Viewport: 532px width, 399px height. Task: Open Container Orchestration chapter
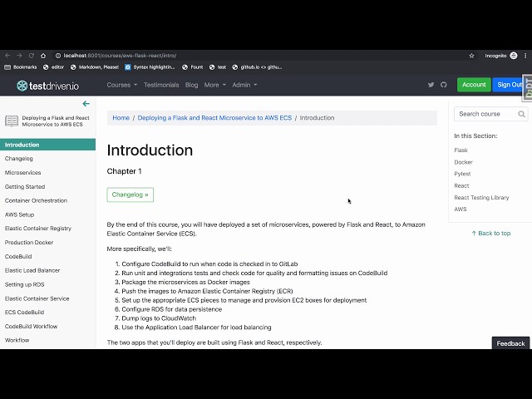coord(36,200)
